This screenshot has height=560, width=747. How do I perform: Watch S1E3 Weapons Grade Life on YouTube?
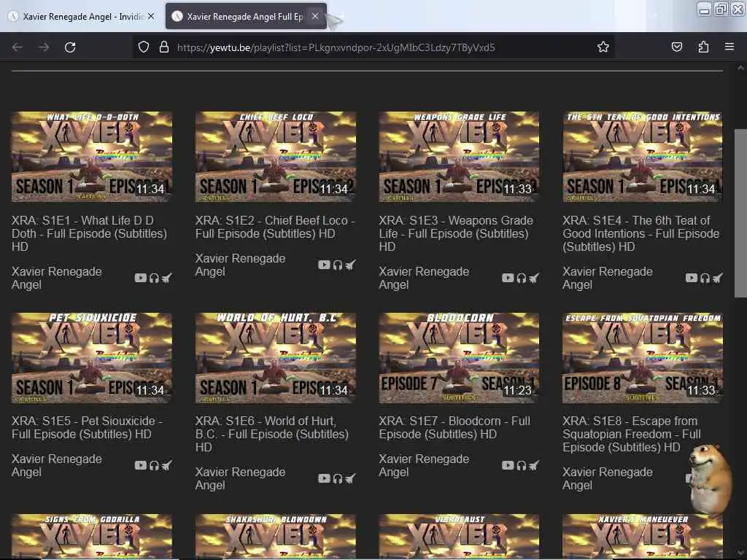pyautogui.click(x=508, y=278)
